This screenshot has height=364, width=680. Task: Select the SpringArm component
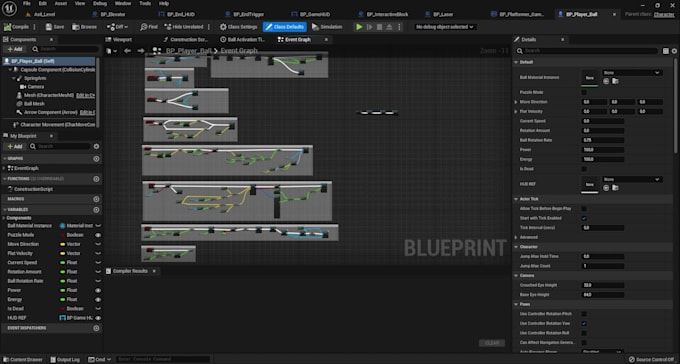click(35, 78)
